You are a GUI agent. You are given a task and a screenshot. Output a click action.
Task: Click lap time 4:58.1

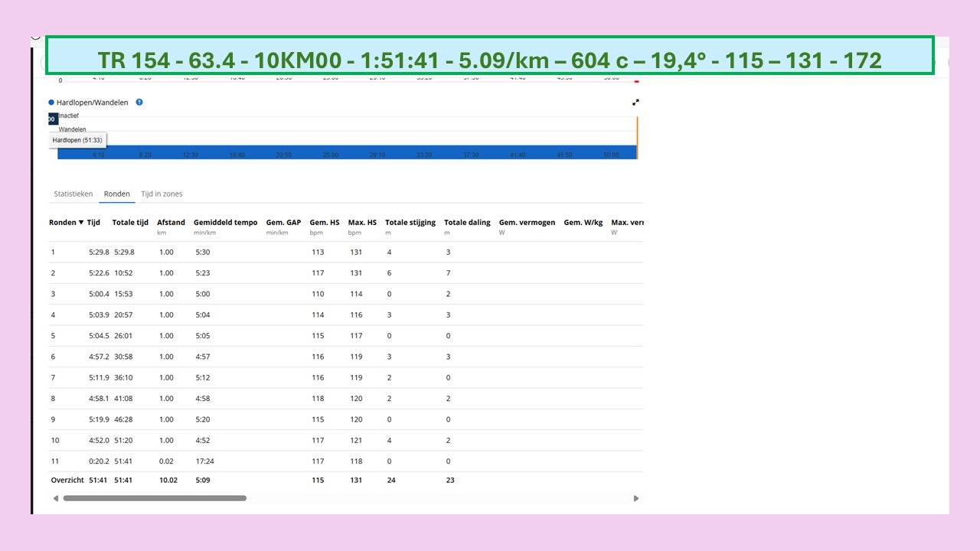(x=99, y=399)
